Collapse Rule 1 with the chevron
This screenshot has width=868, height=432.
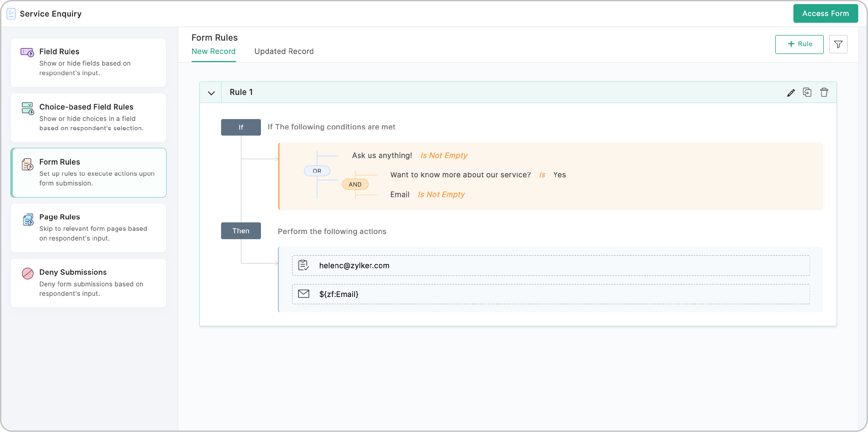211,93
